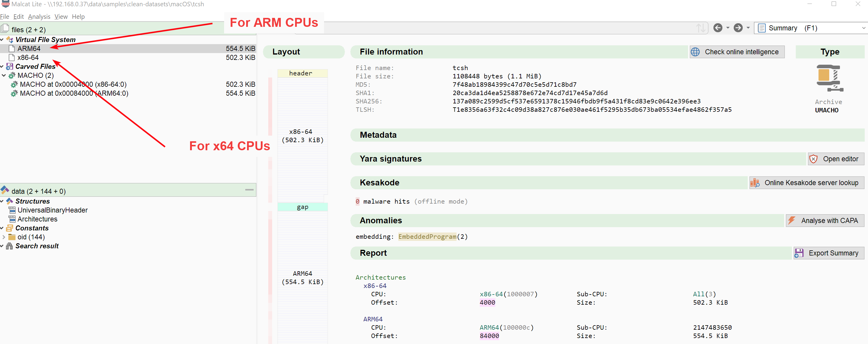This screenshot has height=344, width=868.
Task: Navigate forward with the right arrow
Action: pyautogui.click(x=738, y=28)
